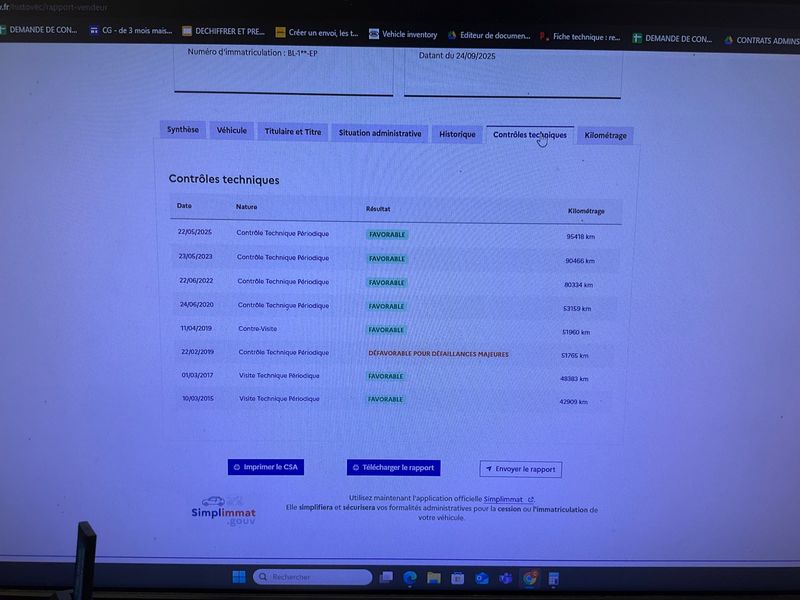Click the FAVORABLE badge for 22/05/2025

[387, 235]
